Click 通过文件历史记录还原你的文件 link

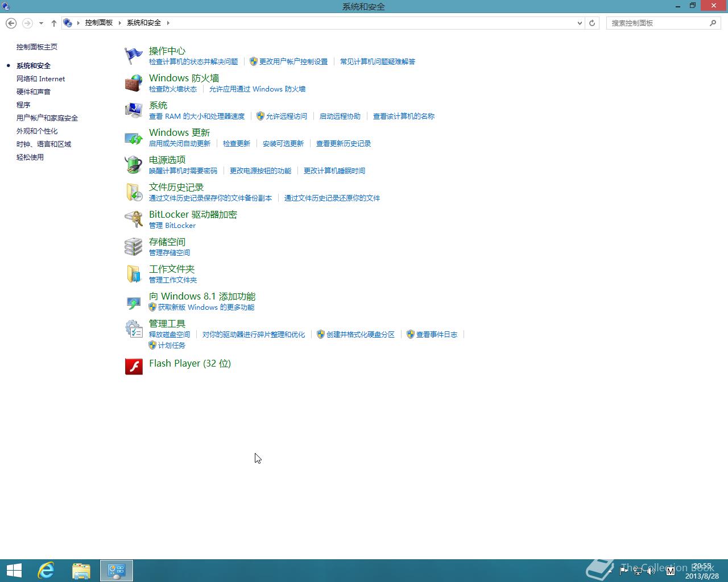[x=332, y=198]
